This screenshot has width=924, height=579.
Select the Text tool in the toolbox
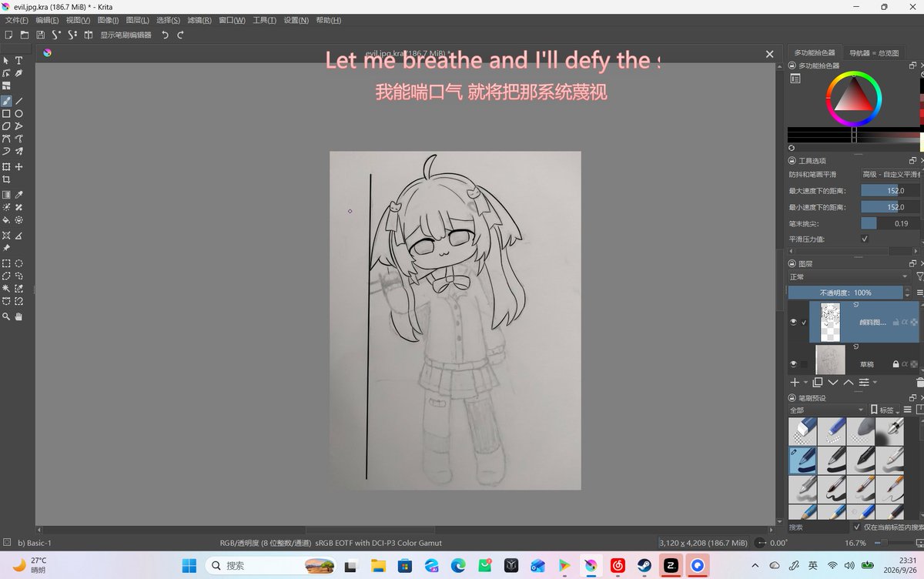pos(19,60)
